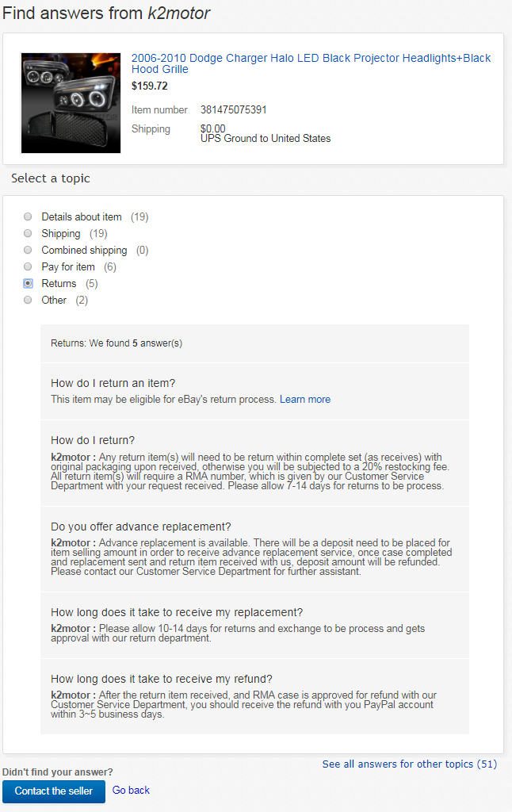Image resolution: width=512 pixels, height=812 pixels.
Task: Click the Returns topic label text
Action: click(59, 283)
